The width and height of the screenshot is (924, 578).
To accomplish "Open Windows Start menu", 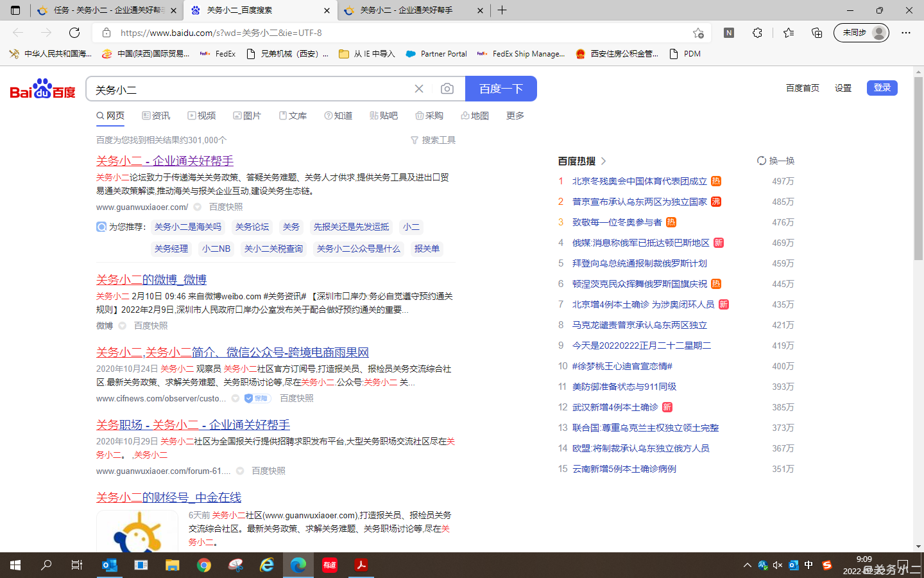I will tap(15, 565).
